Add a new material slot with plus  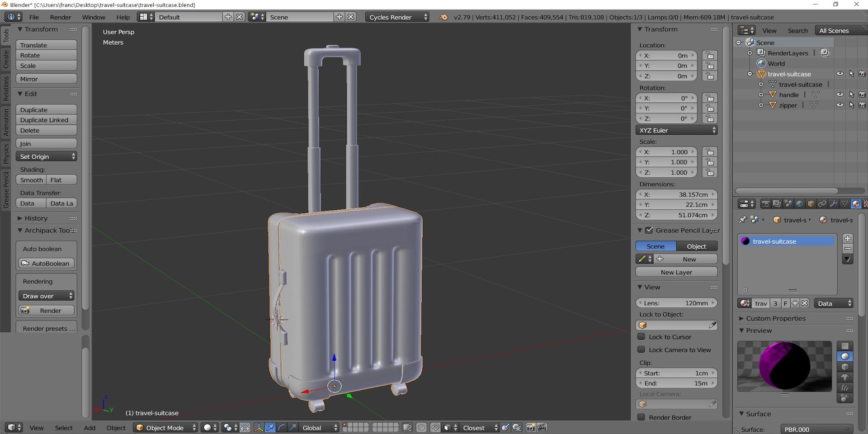click(848, 238)
